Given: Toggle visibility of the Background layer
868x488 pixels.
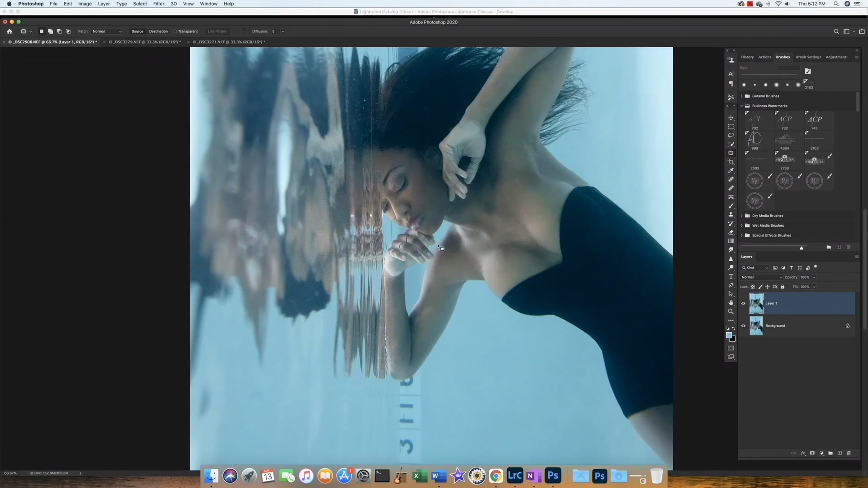Looking at the screenshot, I should pyautogui.click(x=743, y=326).
